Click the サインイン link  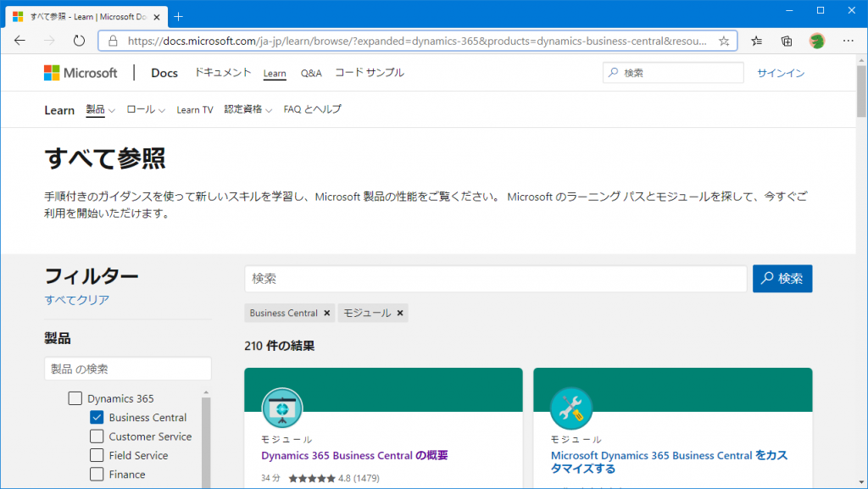[x=781, y=73]
